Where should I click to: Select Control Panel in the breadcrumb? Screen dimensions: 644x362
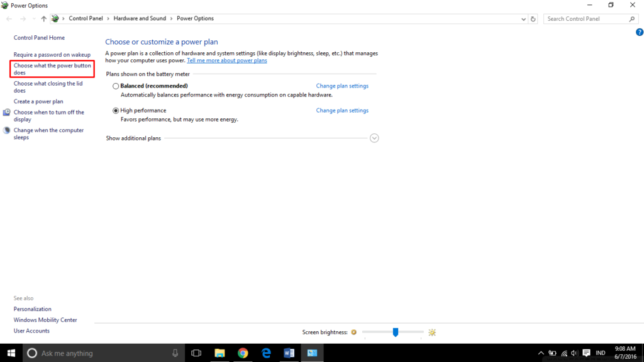[86, 18]
